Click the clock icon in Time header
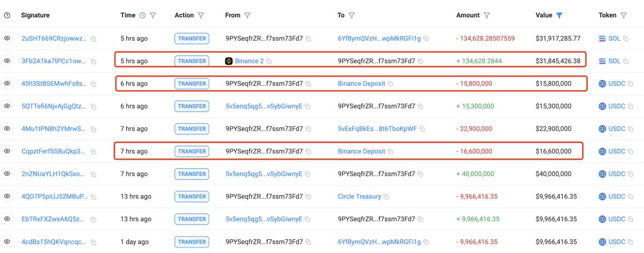Image resolution: width=644 pixels, height=253 pixels. click(142, 16)
